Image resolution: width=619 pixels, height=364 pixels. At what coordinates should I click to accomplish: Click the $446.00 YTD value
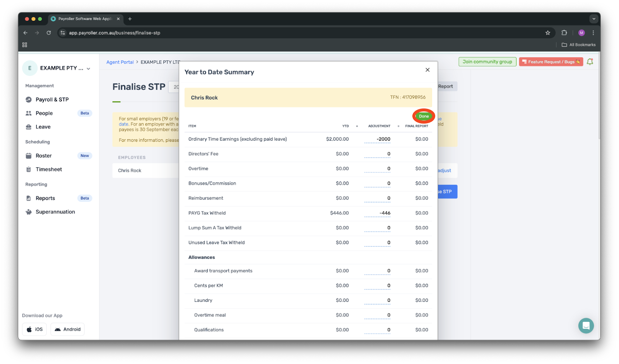(339, 213)
